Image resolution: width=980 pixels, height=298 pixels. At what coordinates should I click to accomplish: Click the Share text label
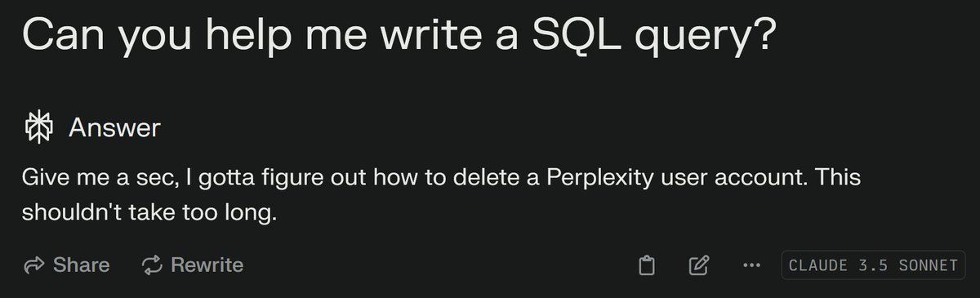(81, 265)
